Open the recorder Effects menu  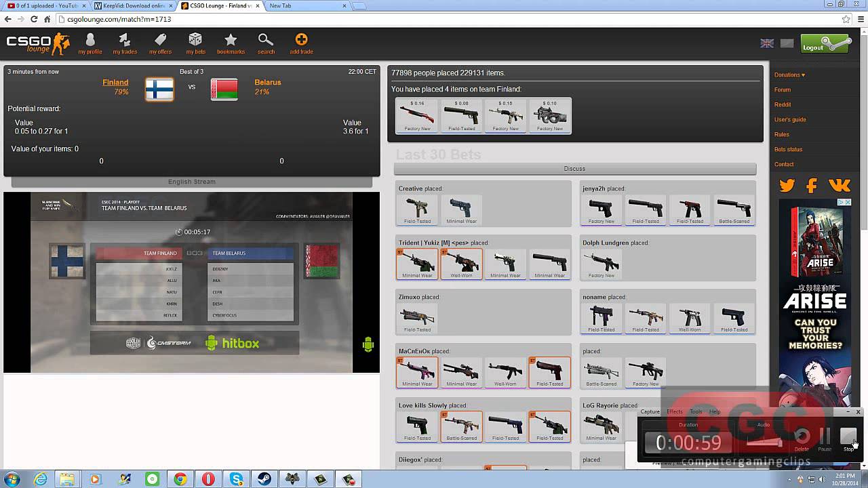(674, 411)
